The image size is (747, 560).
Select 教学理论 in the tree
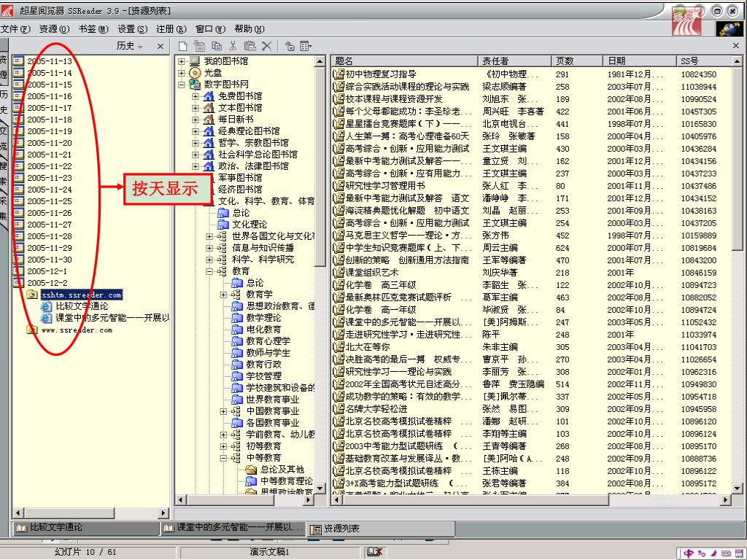tap(263, 318)
